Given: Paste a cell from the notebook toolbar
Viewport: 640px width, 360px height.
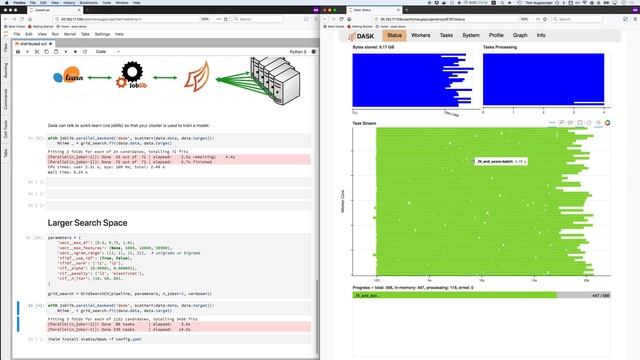Looking at the screenshot, I should (56, 52).
